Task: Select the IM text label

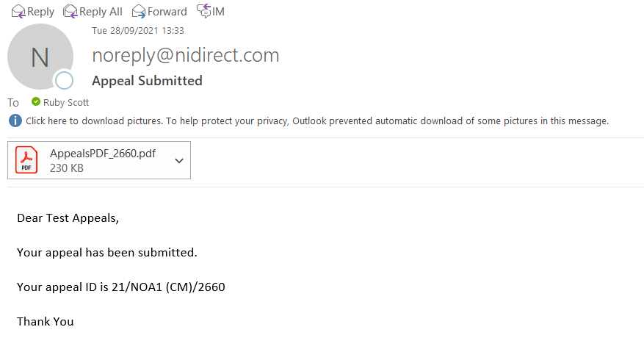Action: [218, 12]
